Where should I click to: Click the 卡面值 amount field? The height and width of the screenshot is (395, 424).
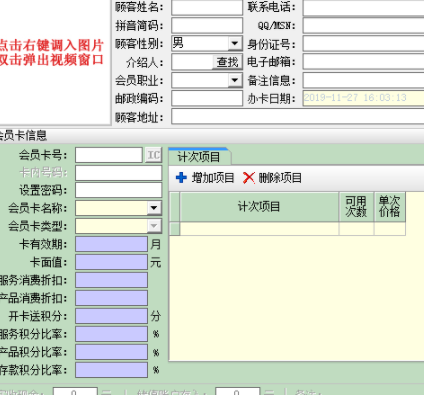click(112, 262)
